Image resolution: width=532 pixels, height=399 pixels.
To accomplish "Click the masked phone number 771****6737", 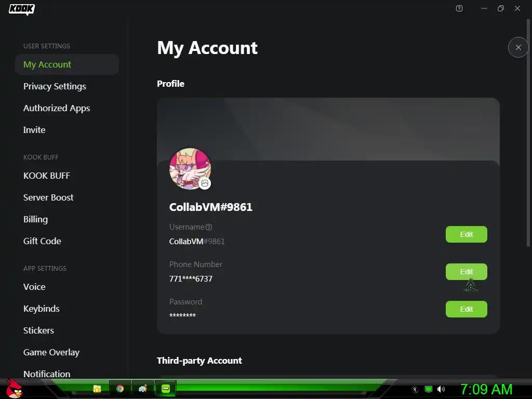I will [x=191, y=279].
